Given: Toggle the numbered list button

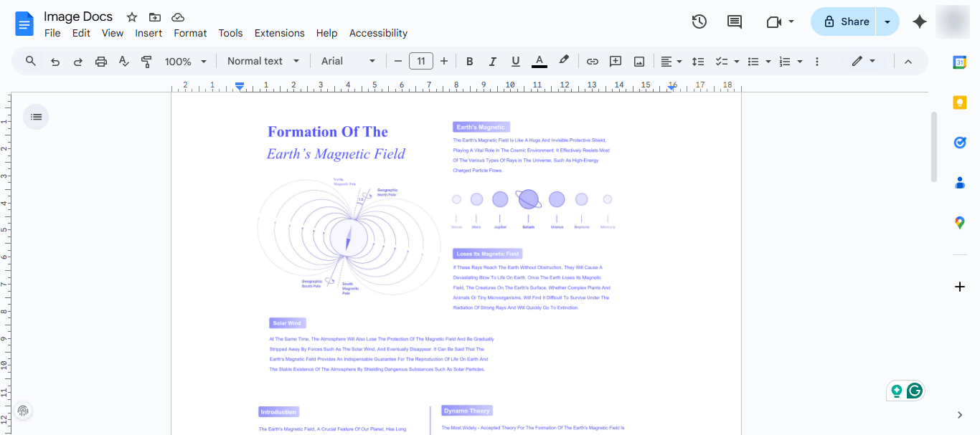Looking at the screenshot, I should coord(785,62).
